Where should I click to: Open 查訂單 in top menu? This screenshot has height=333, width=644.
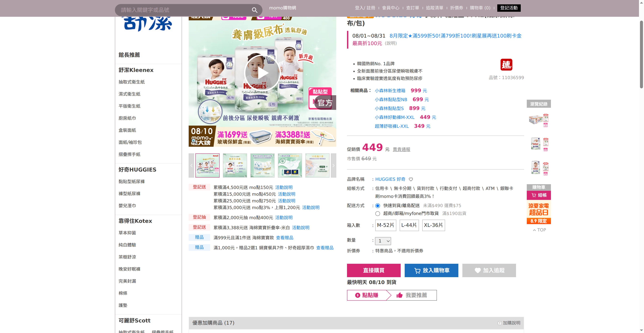413,8
